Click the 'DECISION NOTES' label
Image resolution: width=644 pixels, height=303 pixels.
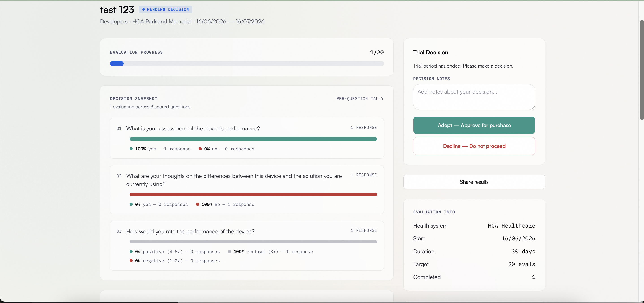coord(431,79)
